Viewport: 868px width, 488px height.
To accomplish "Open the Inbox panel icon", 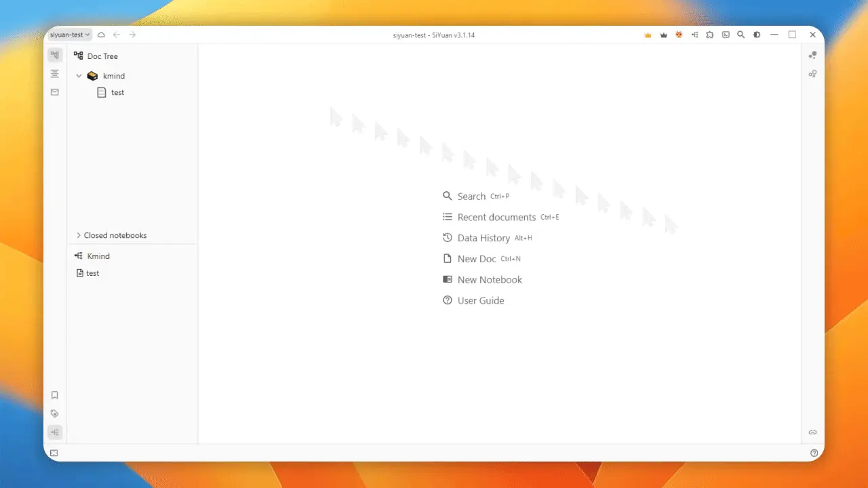I will [x=55, y=92].
